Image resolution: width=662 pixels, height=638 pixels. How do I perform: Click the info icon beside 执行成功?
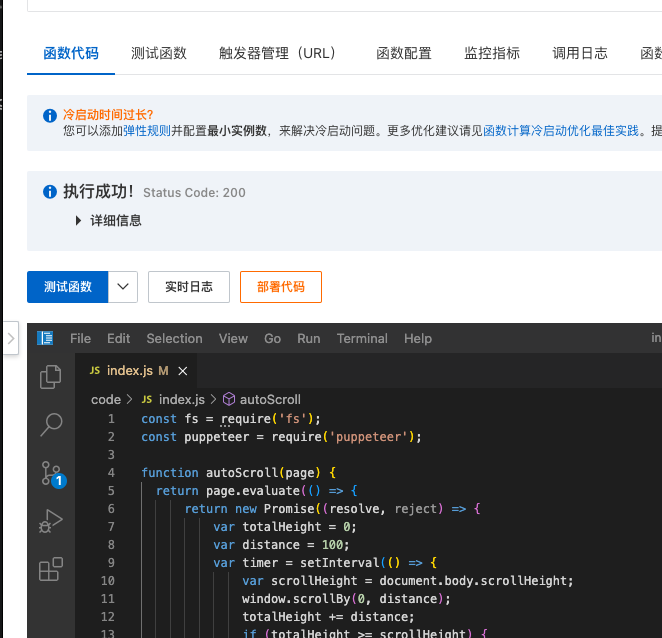pos(50,192)
